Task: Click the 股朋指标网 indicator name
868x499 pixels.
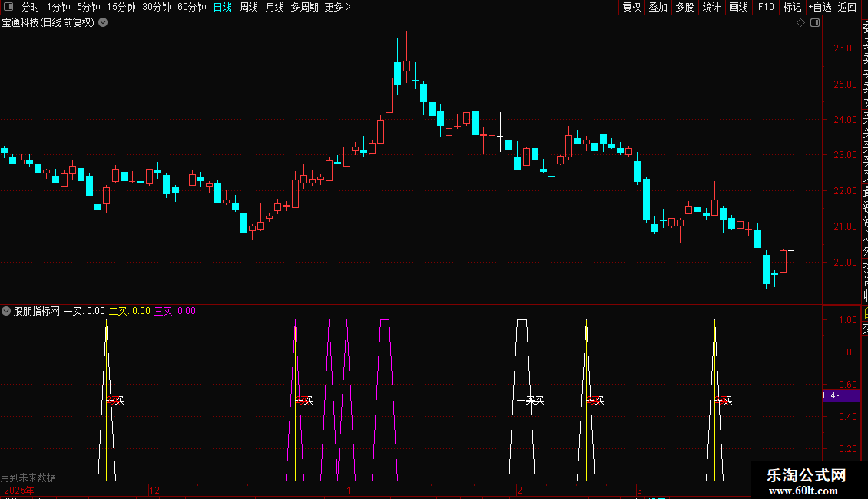Action: [37, 311]
